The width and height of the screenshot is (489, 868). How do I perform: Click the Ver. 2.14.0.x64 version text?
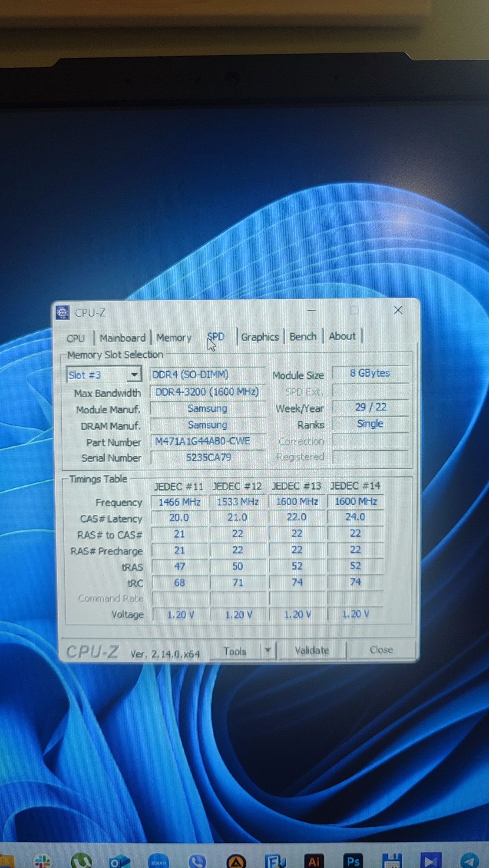[x=165, y=654]
